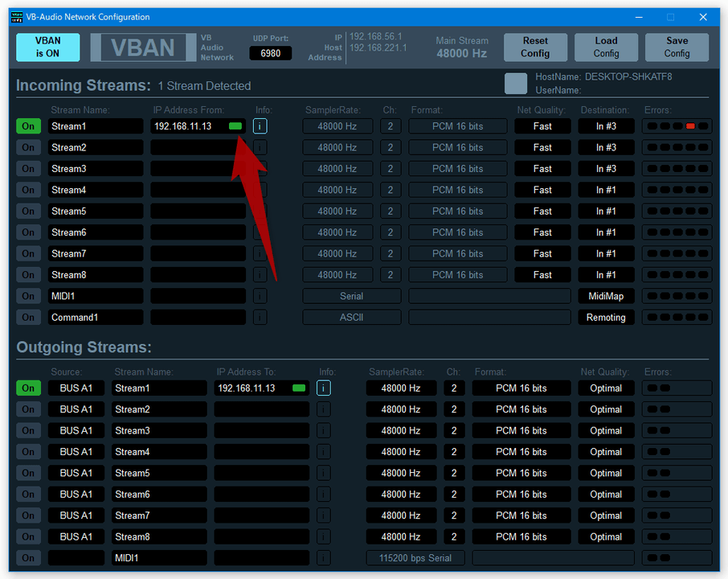The width and height of the screenshot is (728, 579).
Task: Change outgoing Stream1 sample rate 48000 Hz
Action: coord(401,388)
